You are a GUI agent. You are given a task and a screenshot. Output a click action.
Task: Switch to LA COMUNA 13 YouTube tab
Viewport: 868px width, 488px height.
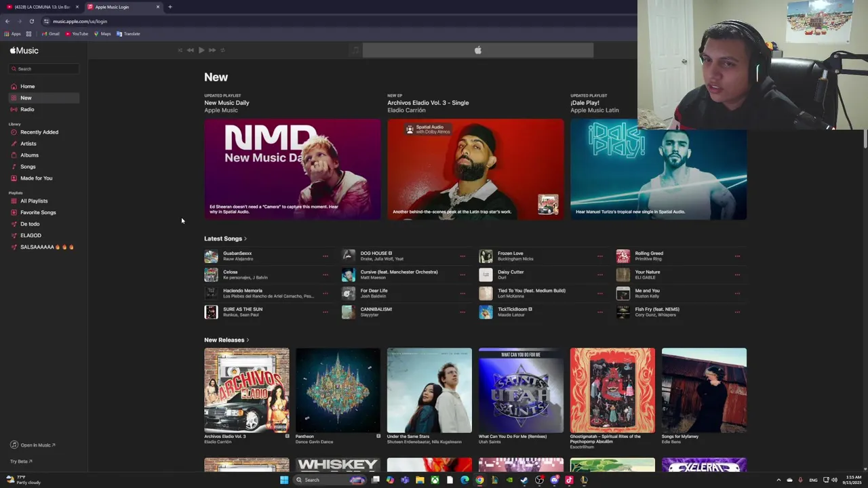tap(42, 7)
